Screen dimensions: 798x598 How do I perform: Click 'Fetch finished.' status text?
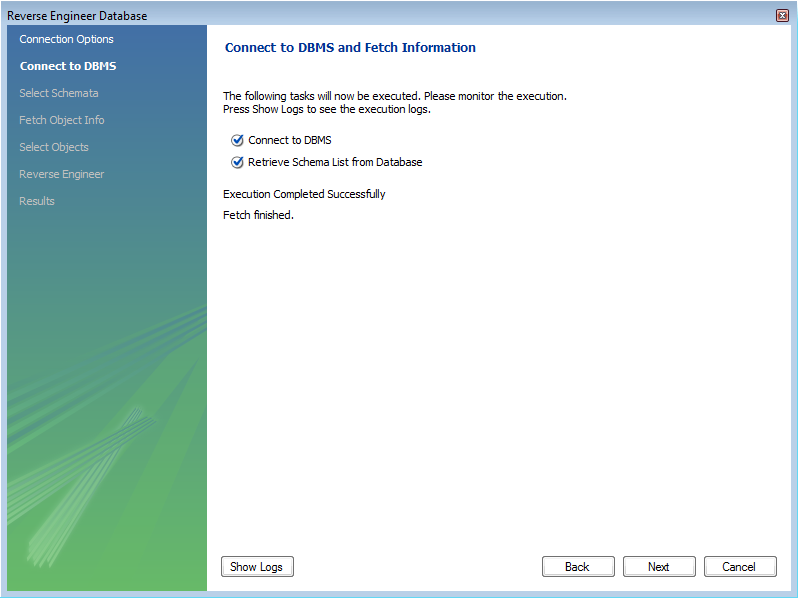(x=258, y=215)
